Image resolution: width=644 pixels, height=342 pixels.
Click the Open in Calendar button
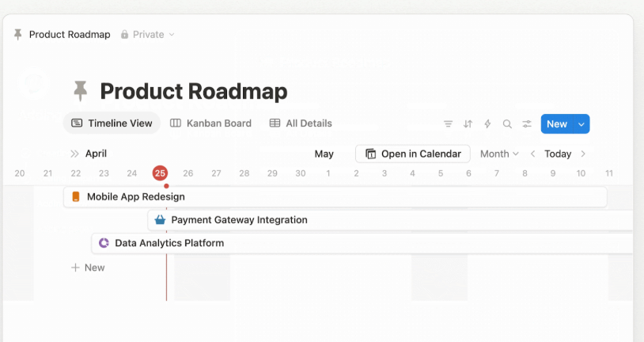413,154
